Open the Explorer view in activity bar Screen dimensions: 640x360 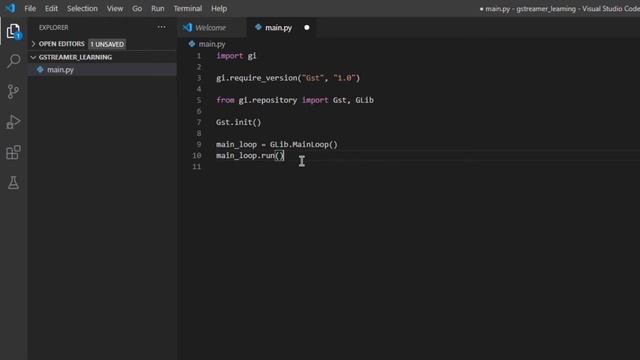[13, 31]
